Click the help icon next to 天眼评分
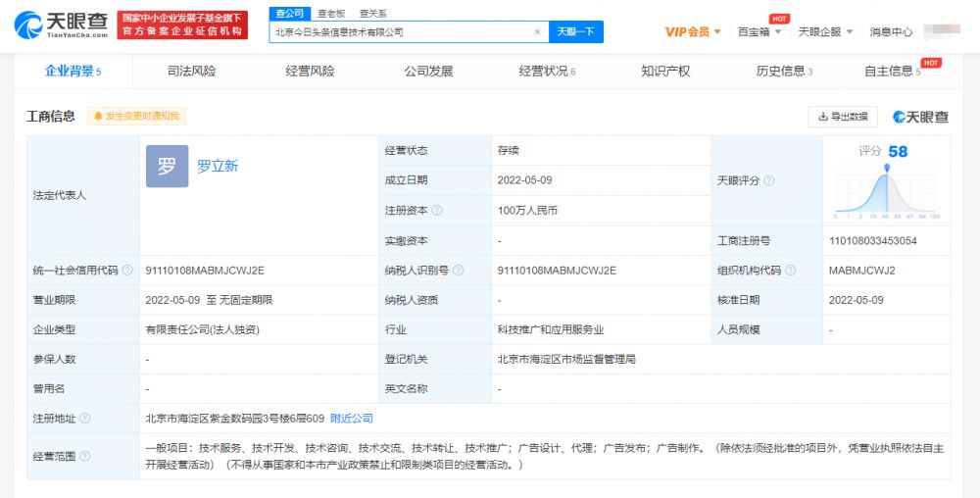980x498 pixels. coord(769,180)
